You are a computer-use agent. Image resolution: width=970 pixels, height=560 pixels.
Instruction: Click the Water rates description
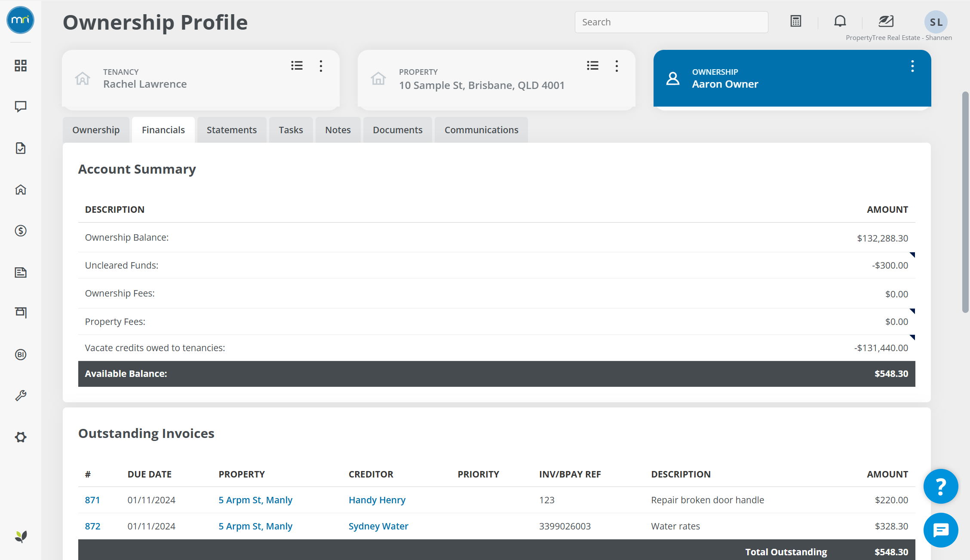tap(675, 526)
